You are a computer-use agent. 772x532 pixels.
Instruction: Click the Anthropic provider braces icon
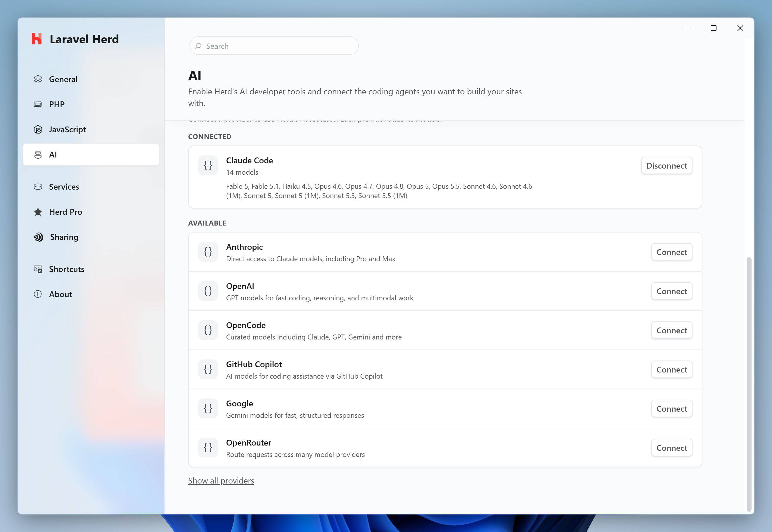coord(208,252)
